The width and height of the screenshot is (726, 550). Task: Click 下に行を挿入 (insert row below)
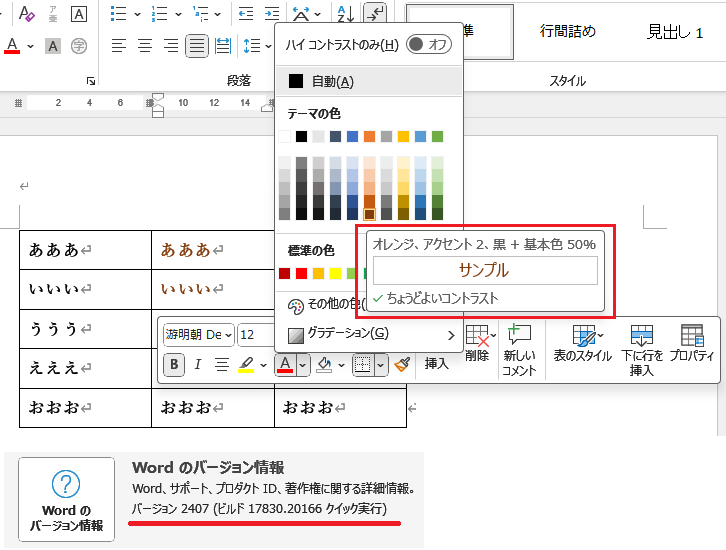[x=642, y=350]
